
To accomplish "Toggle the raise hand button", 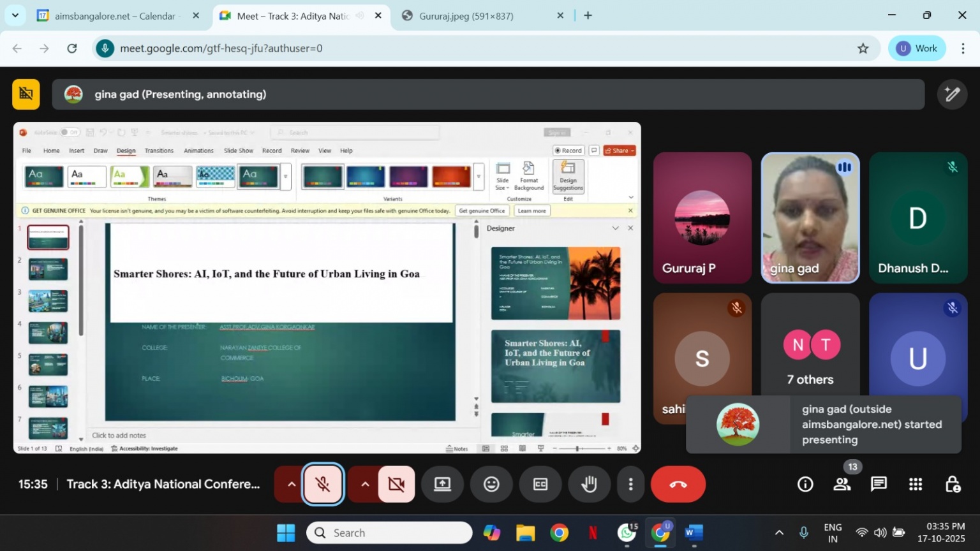I will click(x=589, y=484).
